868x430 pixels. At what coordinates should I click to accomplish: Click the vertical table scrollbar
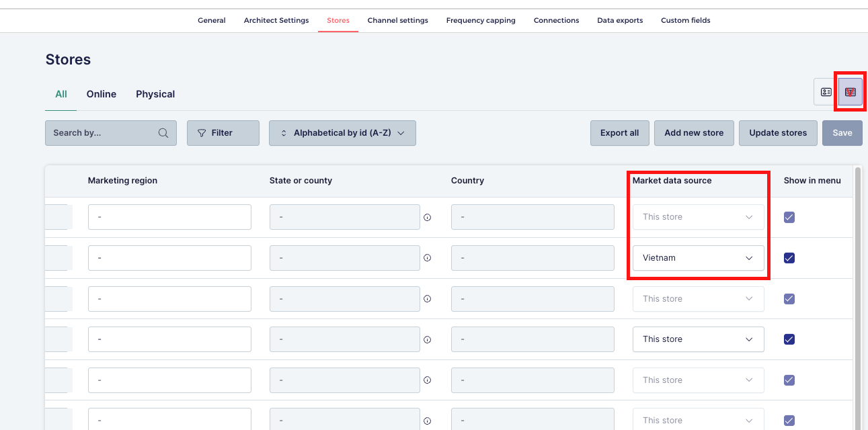point(857,299)
